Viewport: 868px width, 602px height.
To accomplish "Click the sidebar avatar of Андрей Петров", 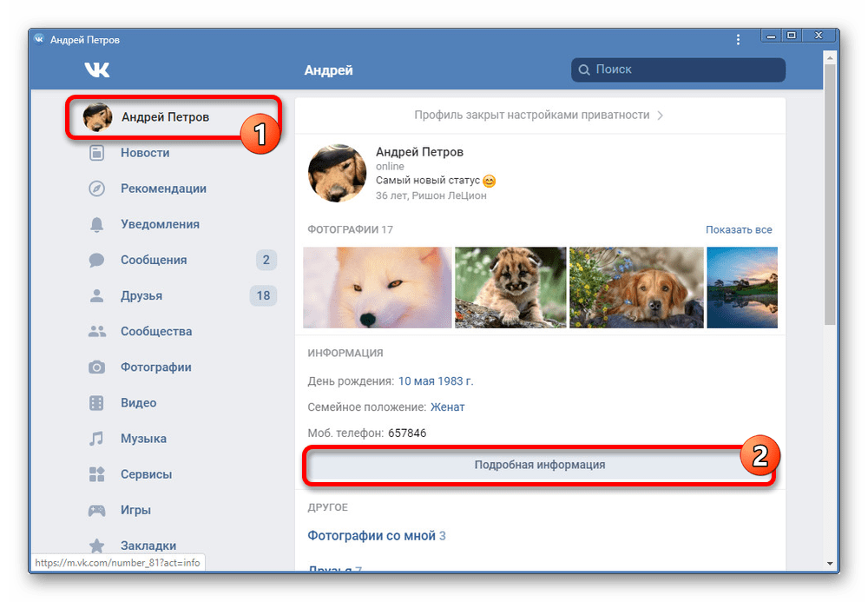I will (97, 117).
